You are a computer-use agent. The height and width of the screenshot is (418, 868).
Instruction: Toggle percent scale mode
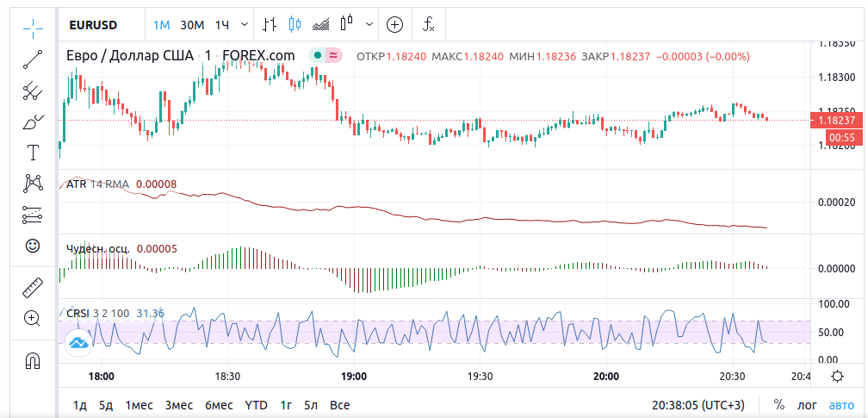tap(779, 404)
